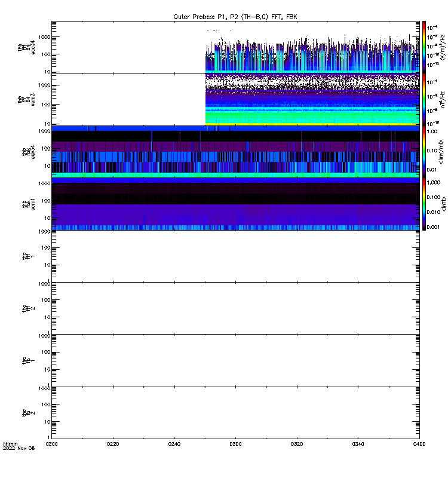Click the "thc fb 1" y-axis label
Viewport: 448px width, 478px height.
29,361
